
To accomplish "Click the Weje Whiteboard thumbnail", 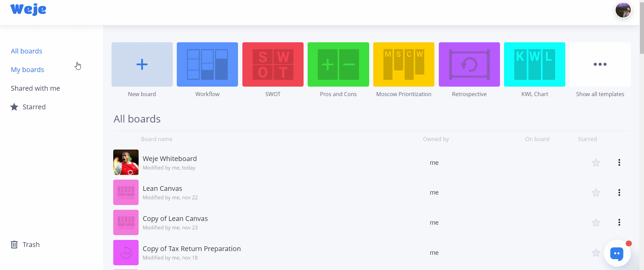I will tap(126, 162).
